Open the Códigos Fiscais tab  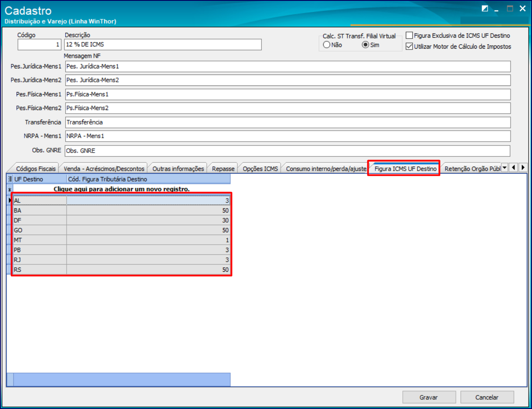click(x=35, y=168)
